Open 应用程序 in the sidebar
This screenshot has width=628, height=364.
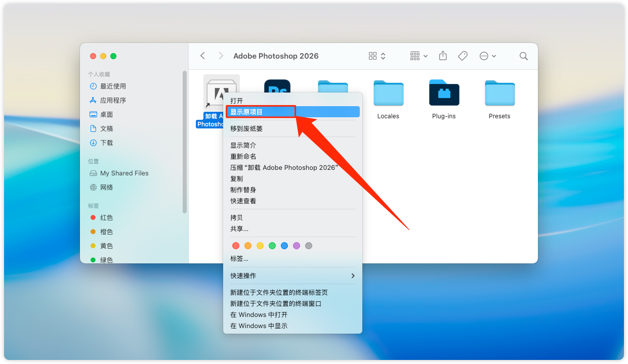pyautogui.click(x=113, y=100)
